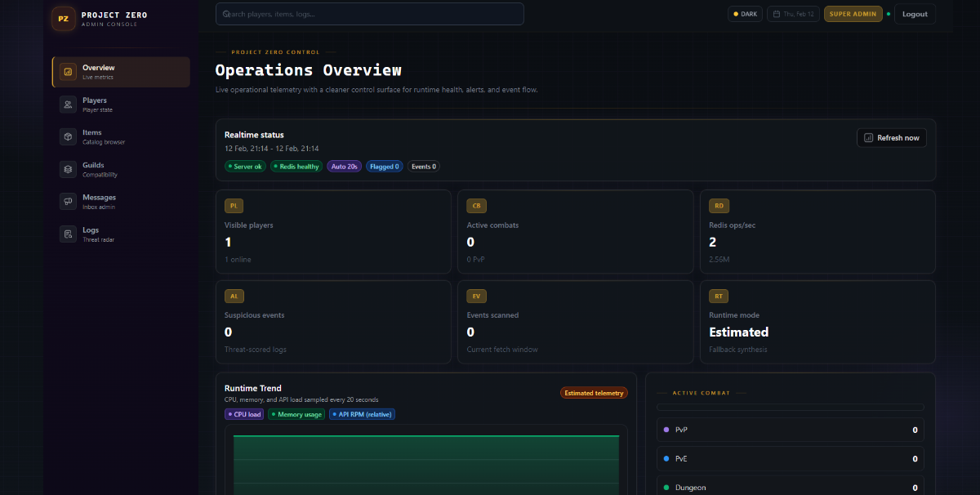Click the Auto 20s refresh pill
980x495 pixels.
click(344, 167)
